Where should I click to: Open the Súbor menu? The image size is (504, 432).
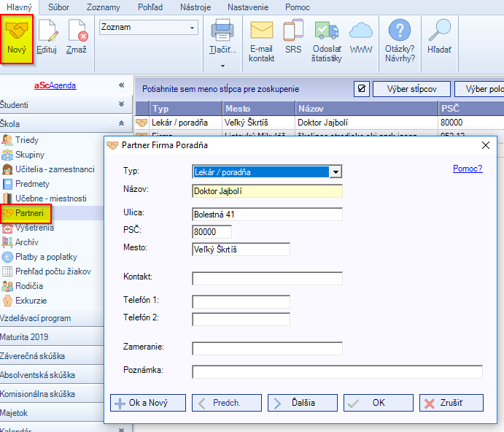click(x=58, y=7)
